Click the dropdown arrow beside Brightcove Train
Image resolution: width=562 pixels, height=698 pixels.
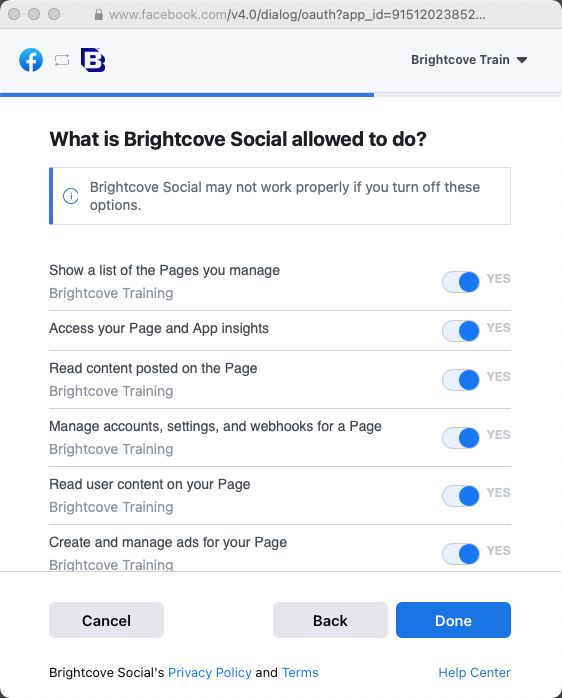pyautogui.click(x=522, y=60)
